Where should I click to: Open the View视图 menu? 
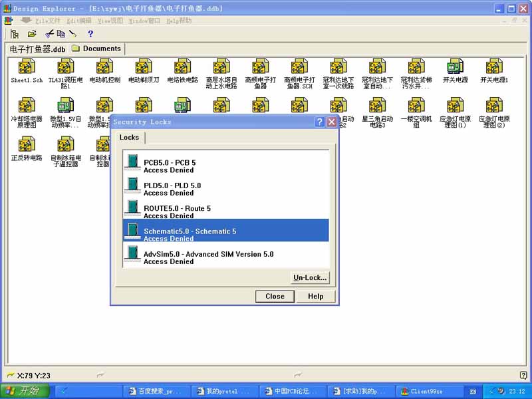(x=110, y=21)
